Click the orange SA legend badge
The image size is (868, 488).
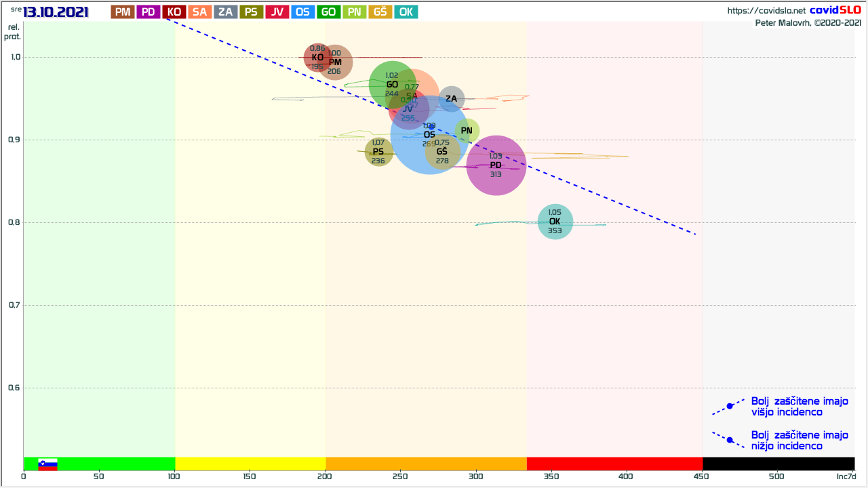coord(199,12)
